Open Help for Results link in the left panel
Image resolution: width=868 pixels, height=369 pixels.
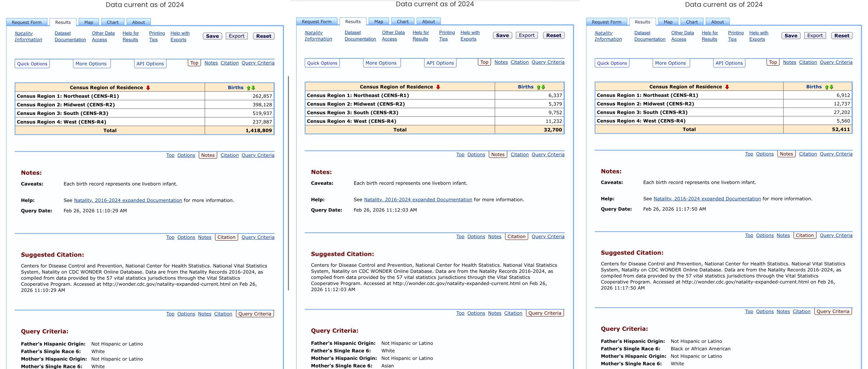click(x=130, y=36)
